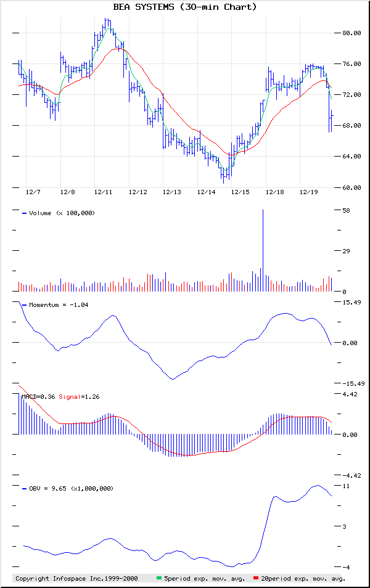Click the BEA SYSTEMS (30-min Chart) title
The height and width of the screenshot is (588, 370).
coord(185,7)
